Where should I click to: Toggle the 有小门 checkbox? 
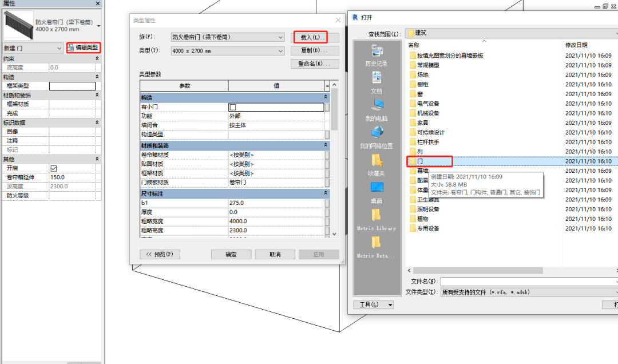[x=233, y=107]
